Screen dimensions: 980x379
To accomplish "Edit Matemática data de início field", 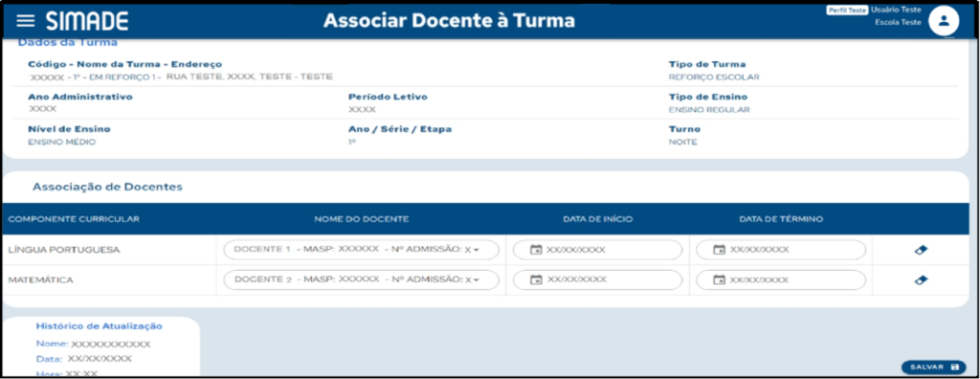I will click(x=597, y=279).
